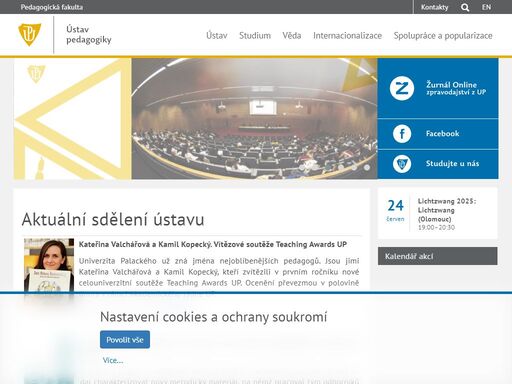Click the 24 červen event date

pyautogui.click(x=395, y=210)
